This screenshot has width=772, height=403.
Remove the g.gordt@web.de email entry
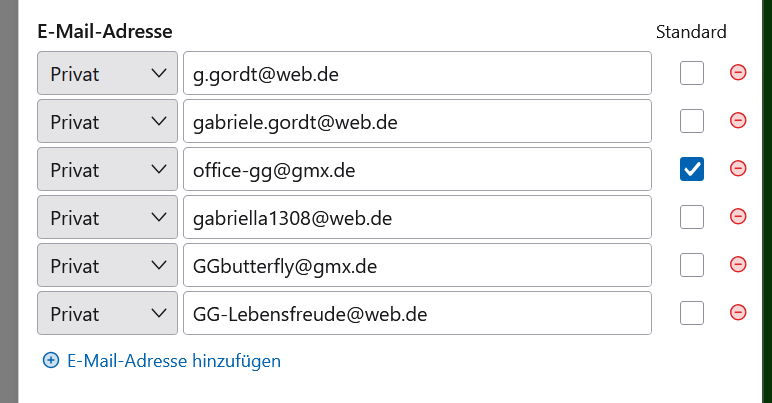point(738,73)
